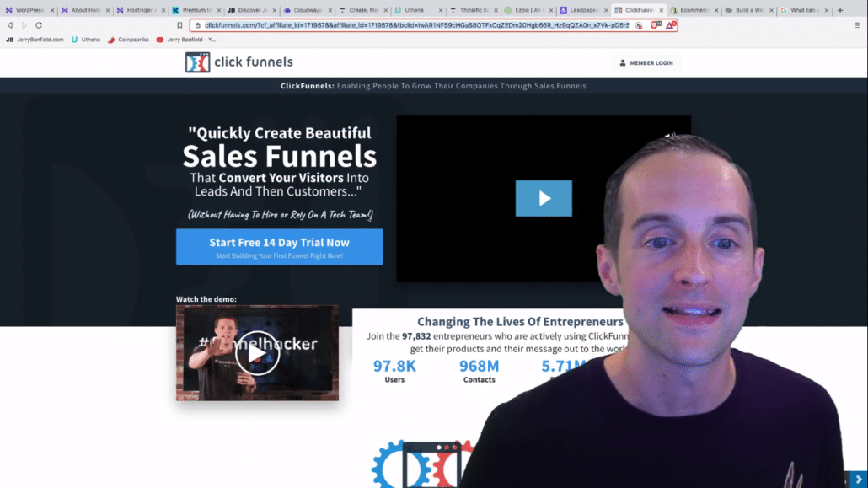Open the Coinpaprika bookmark
This screenshot has width=868, height=488.
coord(128,40)
